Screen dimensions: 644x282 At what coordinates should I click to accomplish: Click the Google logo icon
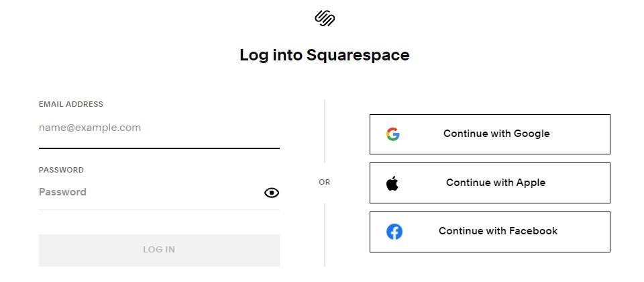tap(392, 134)
